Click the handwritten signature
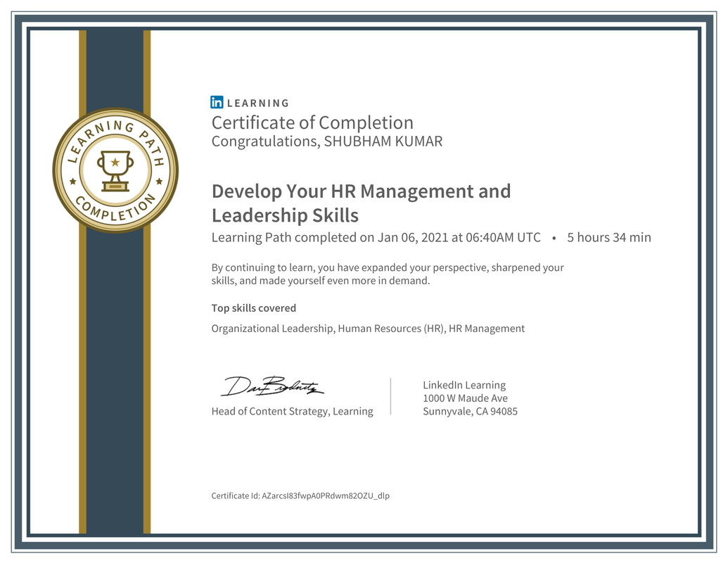 click(272, 386)
